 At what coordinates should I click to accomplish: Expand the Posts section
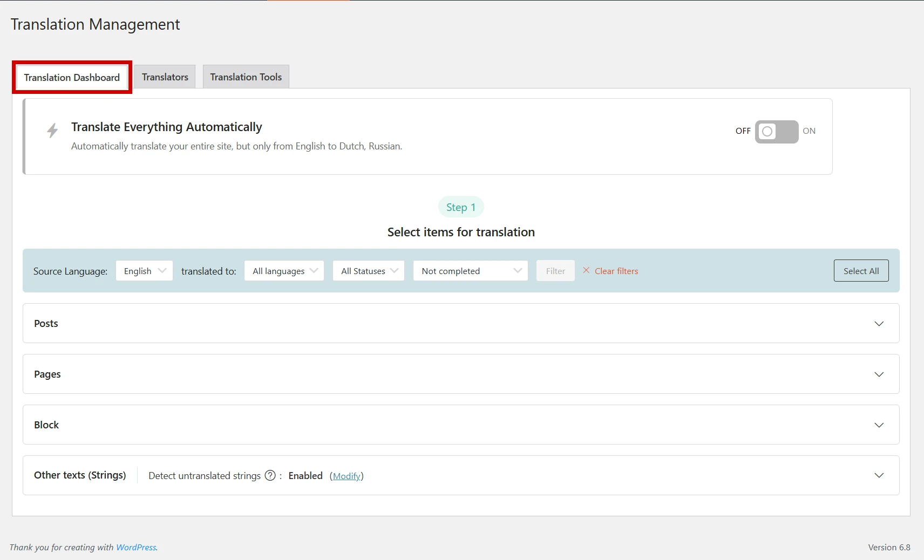(x=879, y=323)
